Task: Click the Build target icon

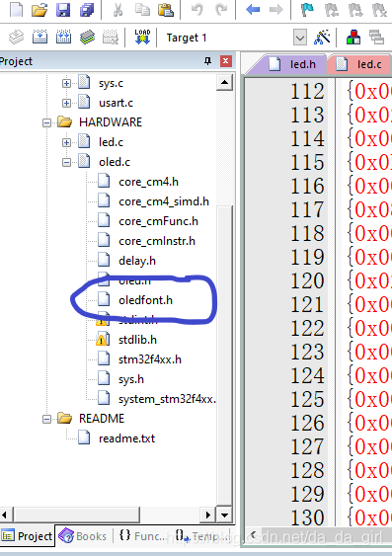Action: click(x=39, y=37)
